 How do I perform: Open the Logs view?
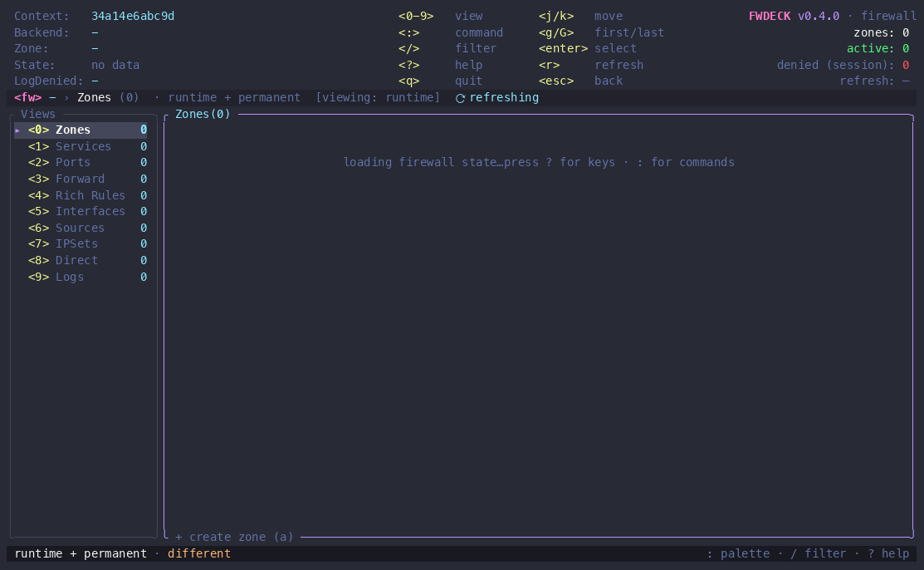81,277
